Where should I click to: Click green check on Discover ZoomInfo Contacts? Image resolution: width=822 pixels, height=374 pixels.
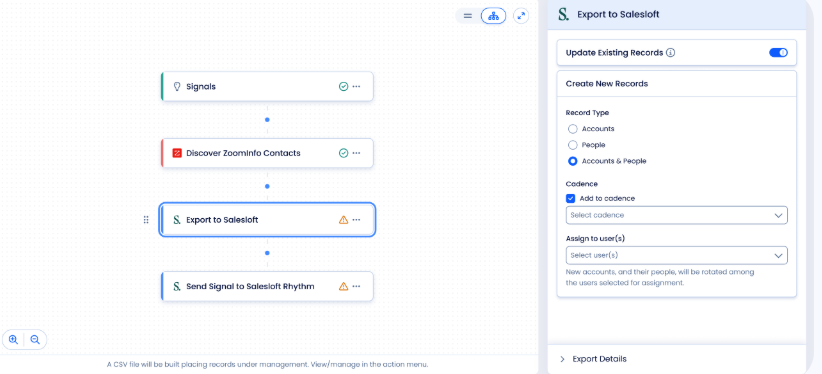click(x=343, y=153)
